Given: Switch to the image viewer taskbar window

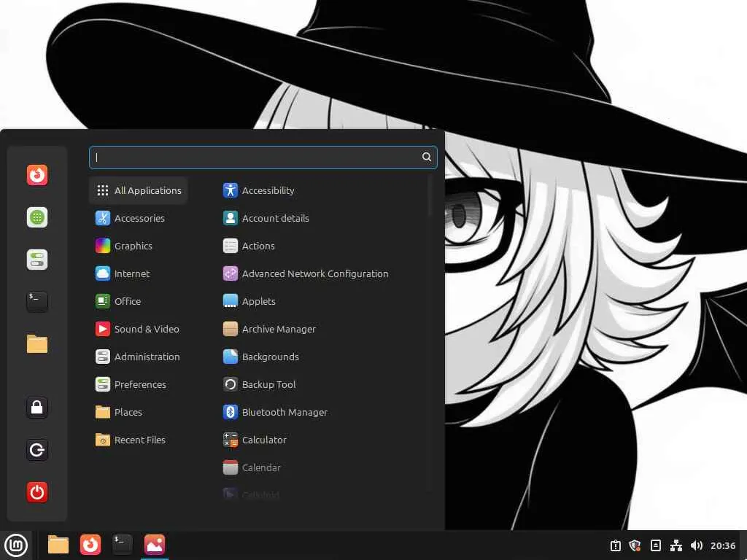Looking at the screenshot, I should (155, 545).
